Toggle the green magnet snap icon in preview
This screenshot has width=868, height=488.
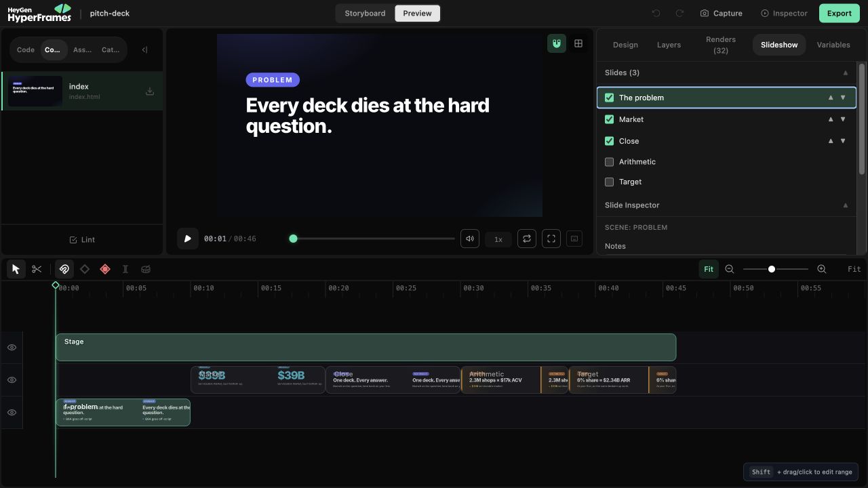[x=557, y=43]
